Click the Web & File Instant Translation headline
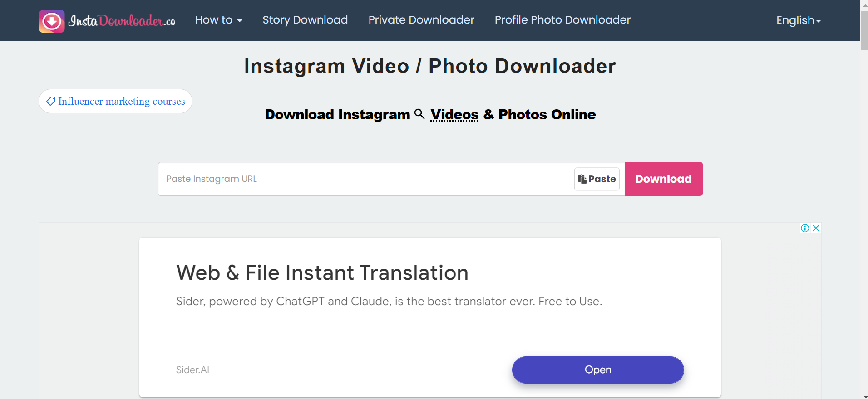The height and width of the screenshot is (399, 868). click(322, 273)
